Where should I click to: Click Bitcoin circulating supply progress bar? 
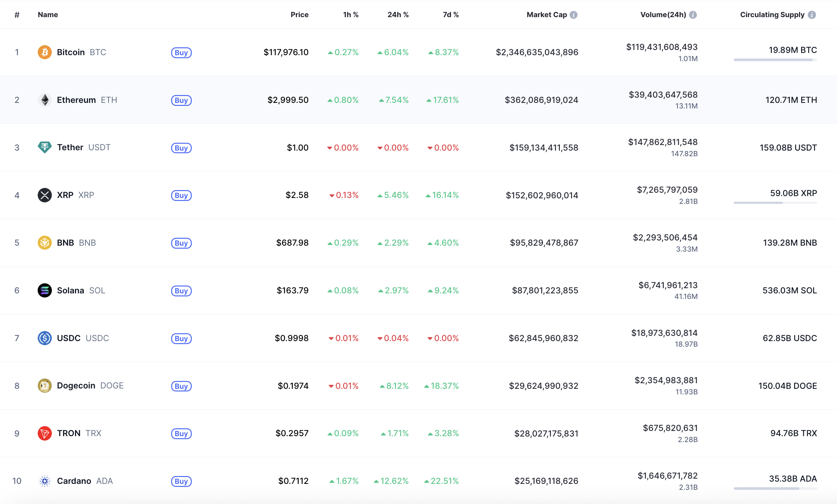pyautogui.click(x=775, y=60)
